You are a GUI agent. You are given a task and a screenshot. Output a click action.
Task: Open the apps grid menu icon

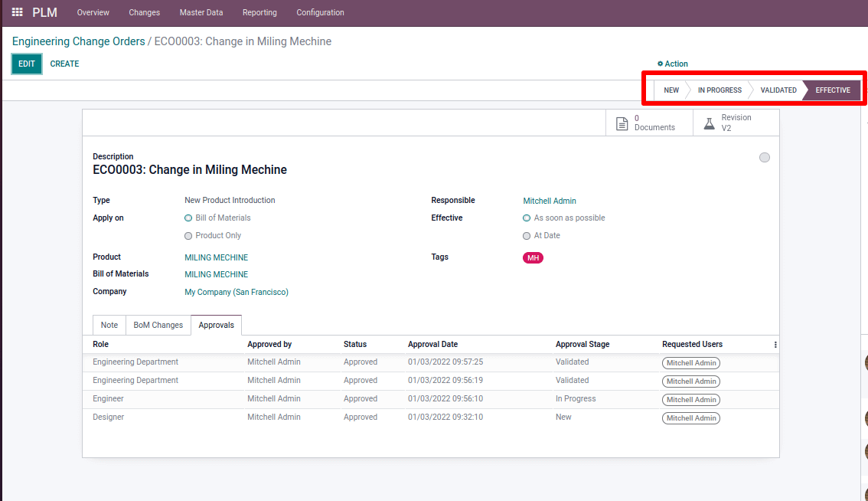tap(17, 11)
